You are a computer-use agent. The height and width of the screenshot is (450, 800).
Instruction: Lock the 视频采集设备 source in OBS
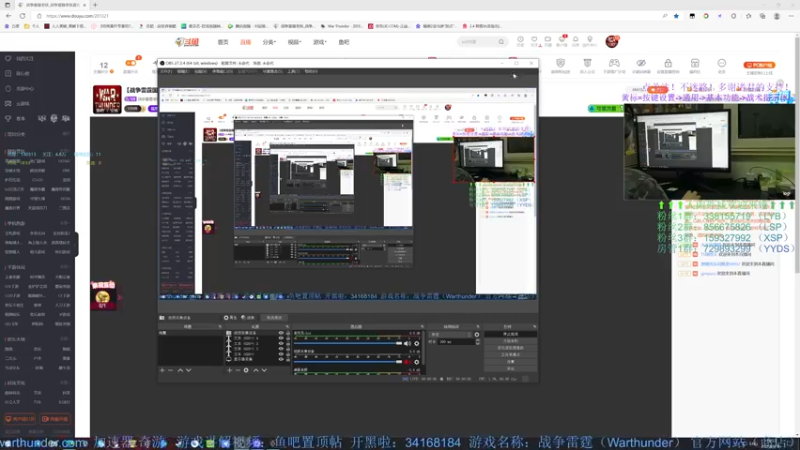(288, 333)
